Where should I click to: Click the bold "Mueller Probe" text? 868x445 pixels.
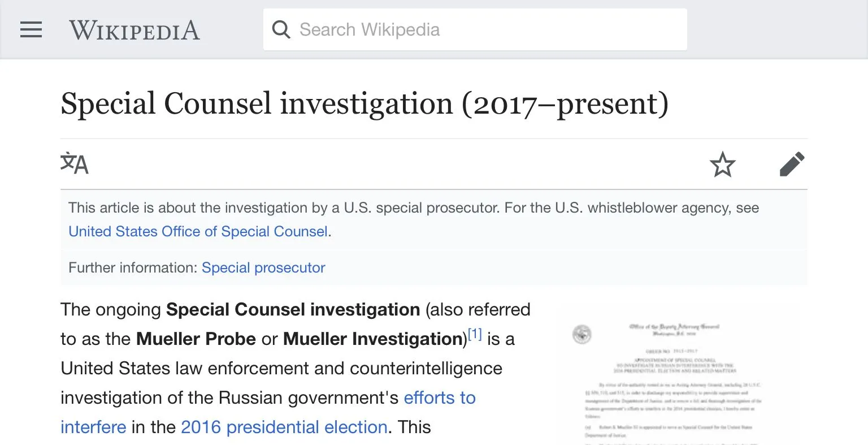tap(196, 339)
